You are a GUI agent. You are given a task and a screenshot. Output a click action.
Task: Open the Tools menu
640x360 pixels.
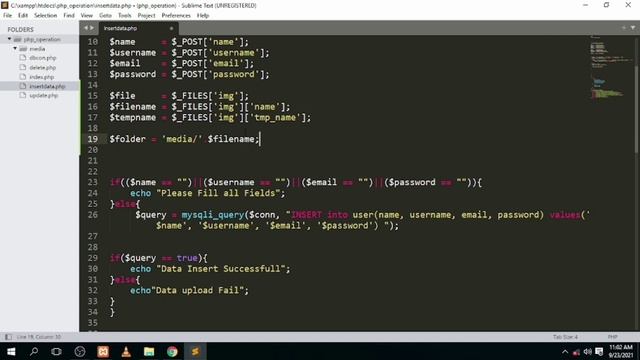point(124,16)
